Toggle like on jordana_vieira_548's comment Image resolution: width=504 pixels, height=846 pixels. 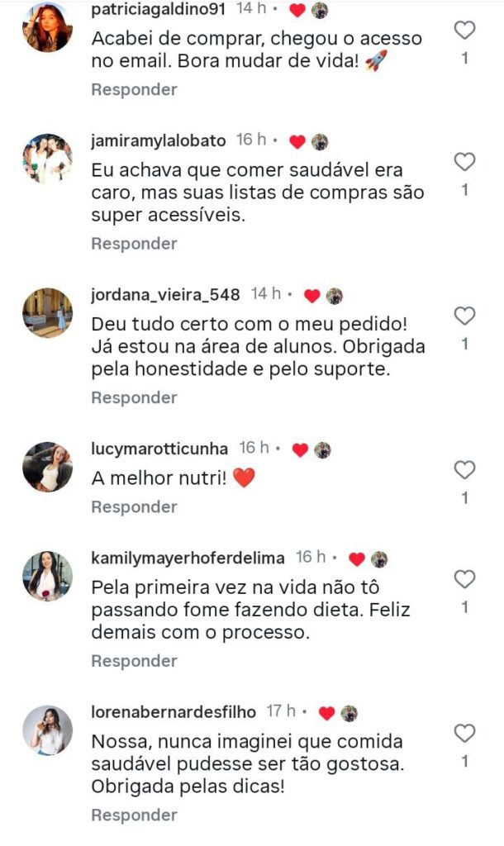pos(465,316)
